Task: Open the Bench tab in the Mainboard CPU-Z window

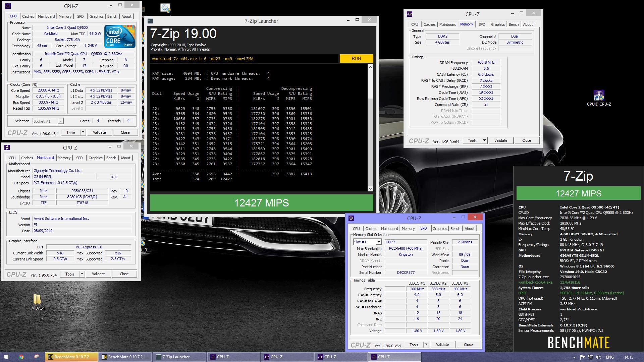Action: point(111,158)
